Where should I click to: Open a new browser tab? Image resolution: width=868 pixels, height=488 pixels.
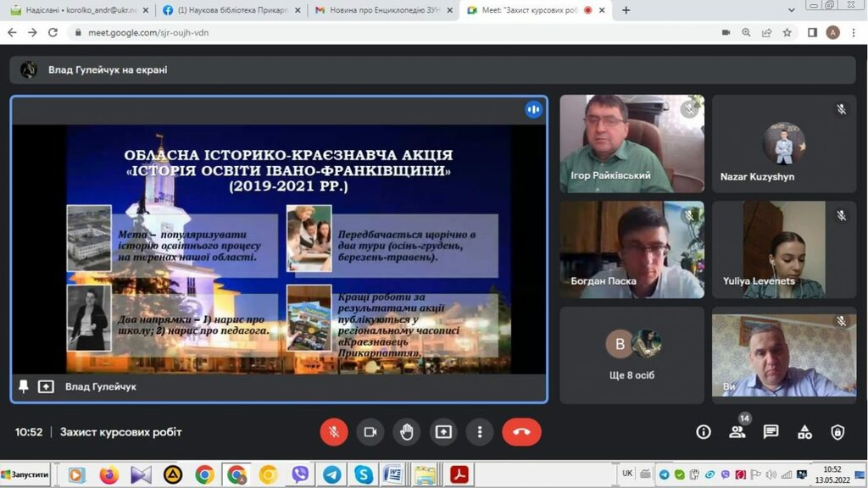626,10
